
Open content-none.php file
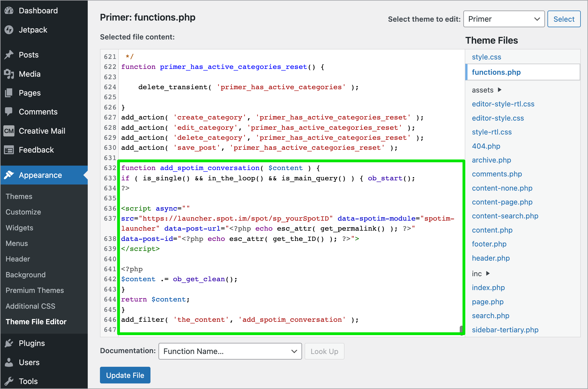(x=502, y=188)
